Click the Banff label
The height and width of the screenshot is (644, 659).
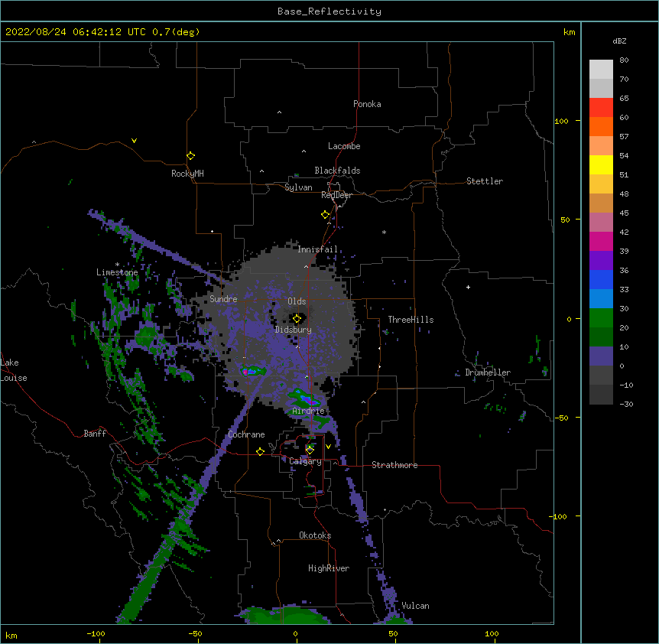pyautogui.click(x=95, y=434)
